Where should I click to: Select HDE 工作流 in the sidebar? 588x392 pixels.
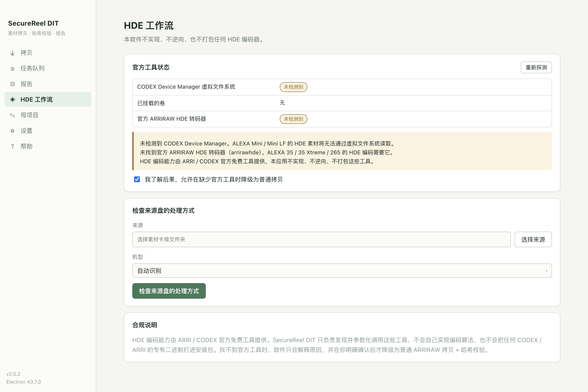click(48, 100)
